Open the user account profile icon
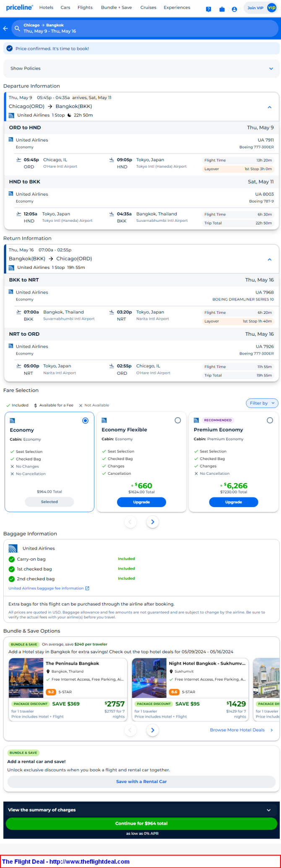The image size is (281, 868). [x=234, y=9]
